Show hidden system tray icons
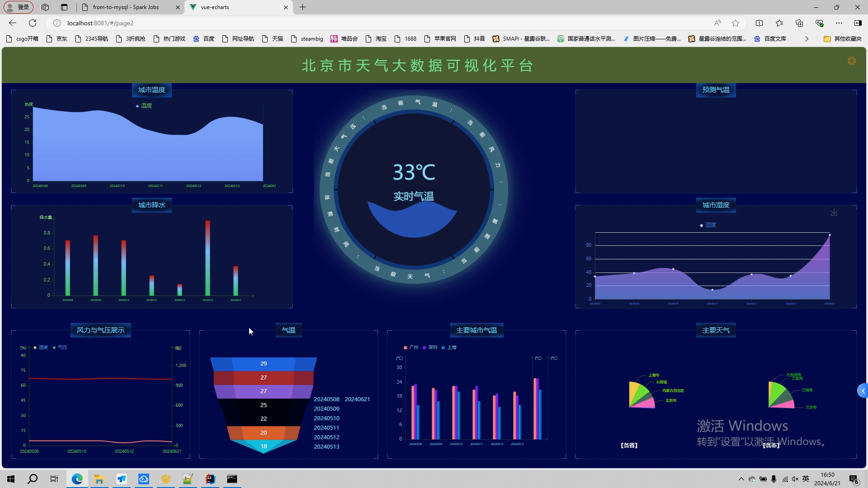The height and width of the screenshot is (488, 868). (x=741, y=479)
